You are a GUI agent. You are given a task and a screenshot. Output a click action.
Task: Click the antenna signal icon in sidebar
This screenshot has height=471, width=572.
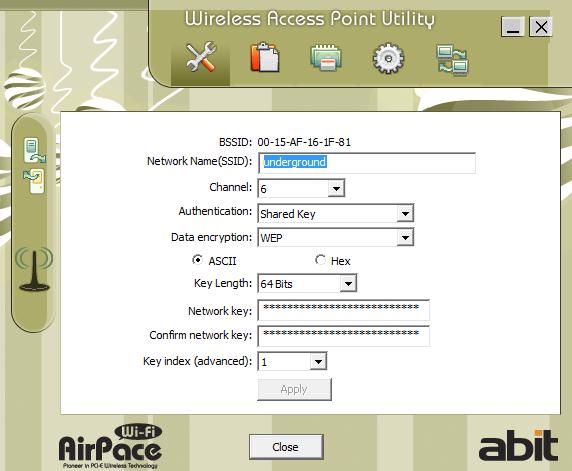tap(34, 270)
